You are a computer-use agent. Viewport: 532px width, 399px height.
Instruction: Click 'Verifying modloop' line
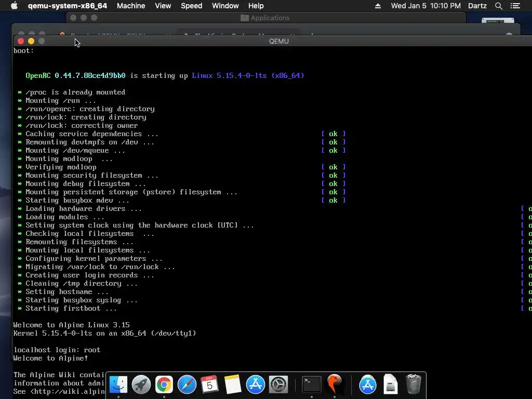61,167
